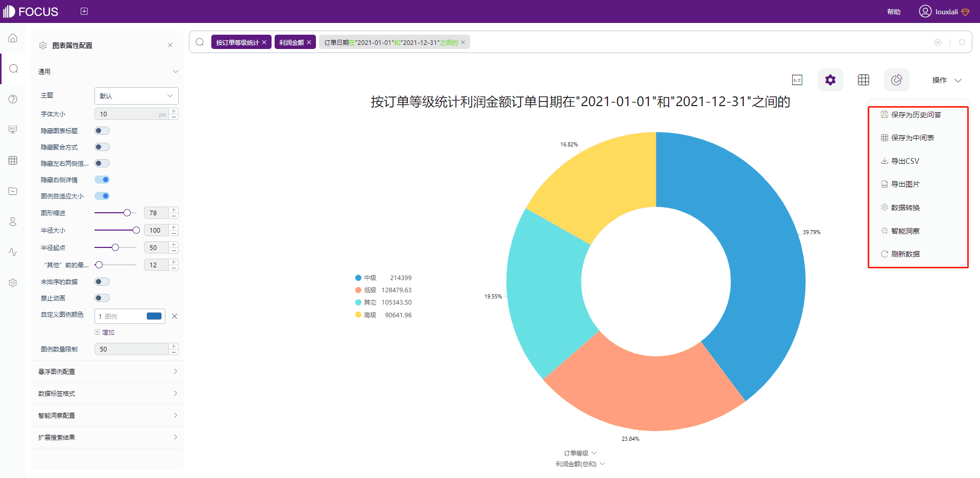Clear the search bar contents
The image size is (980, 478).
[x=938, y=42]
